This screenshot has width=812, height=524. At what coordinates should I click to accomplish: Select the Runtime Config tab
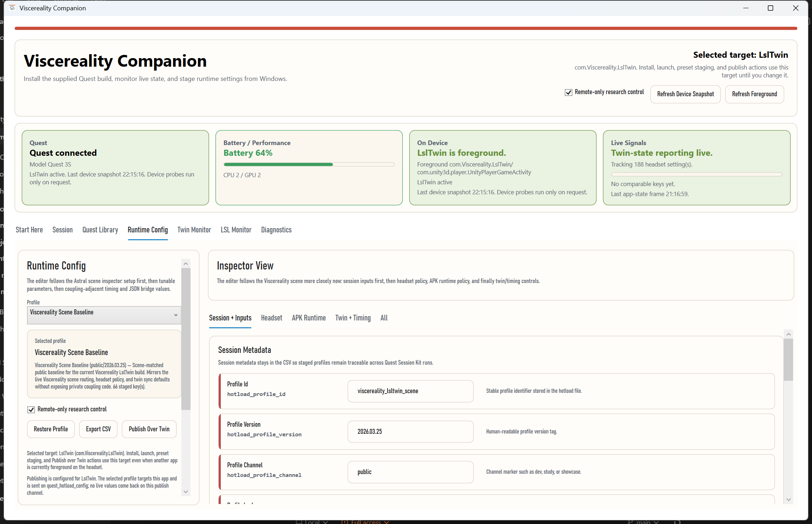(148, 230)
